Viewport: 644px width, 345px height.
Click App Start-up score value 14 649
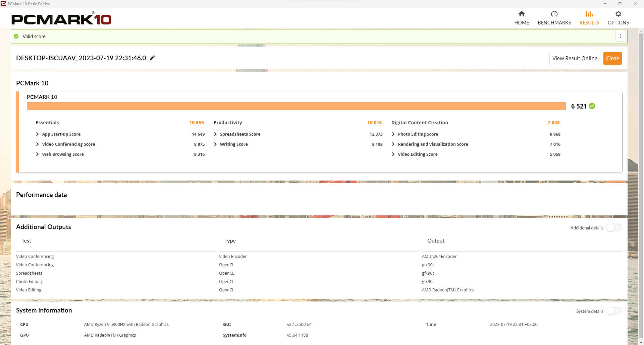tap(198, 134)
